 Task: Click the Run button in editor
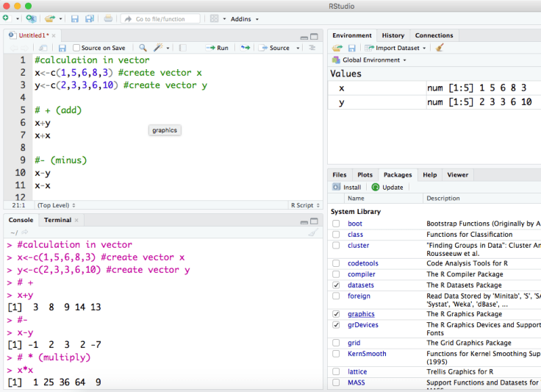218,48
